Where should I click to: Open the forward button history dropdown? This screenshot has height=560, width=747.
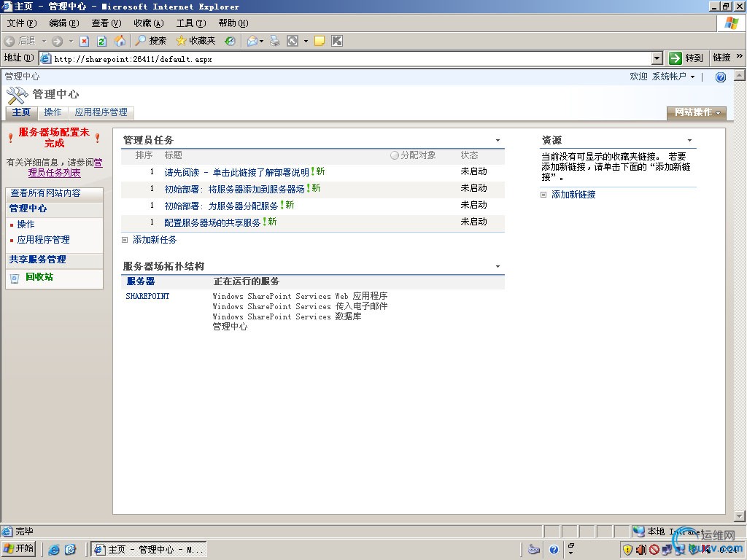click(x=71, y=42)
